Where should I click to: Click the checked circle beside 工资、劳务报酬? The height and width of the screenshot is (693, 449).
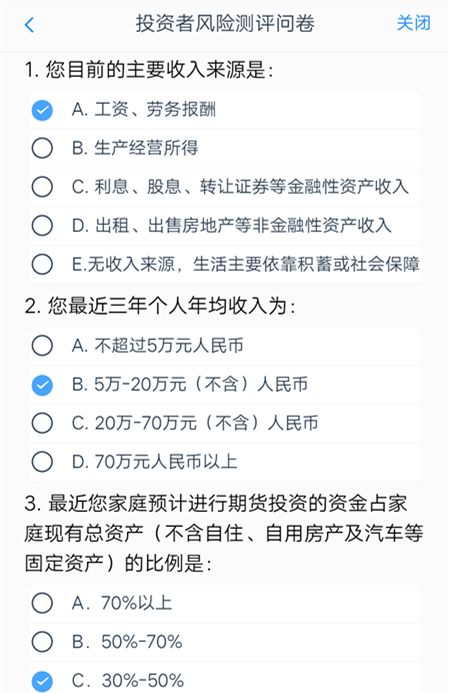point(42,110)
